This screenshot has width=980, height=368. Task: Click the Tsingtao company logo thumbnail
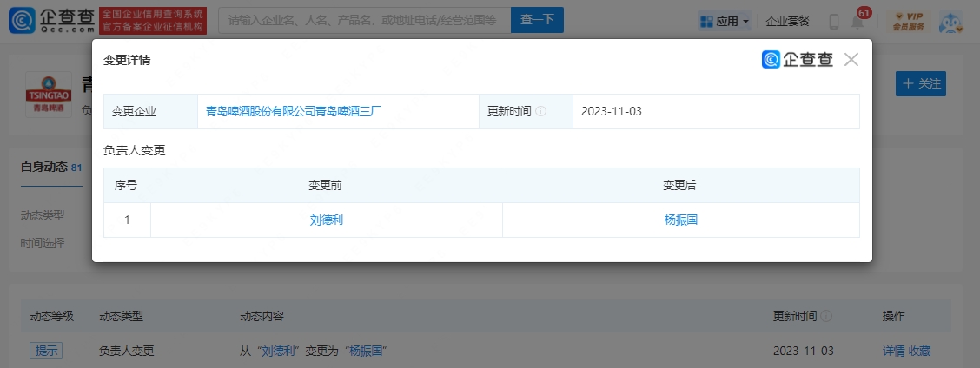(x=48, y=95)
